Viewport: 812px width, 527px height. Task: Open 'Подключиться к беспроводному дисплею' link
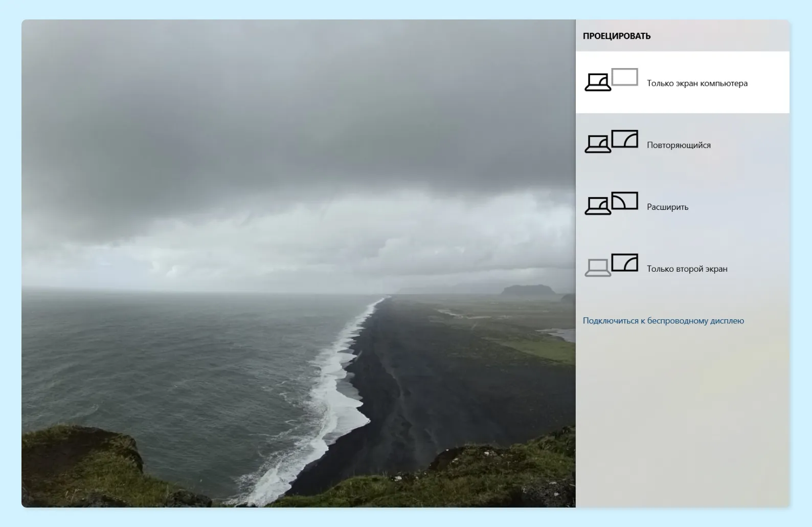point(663,321)
